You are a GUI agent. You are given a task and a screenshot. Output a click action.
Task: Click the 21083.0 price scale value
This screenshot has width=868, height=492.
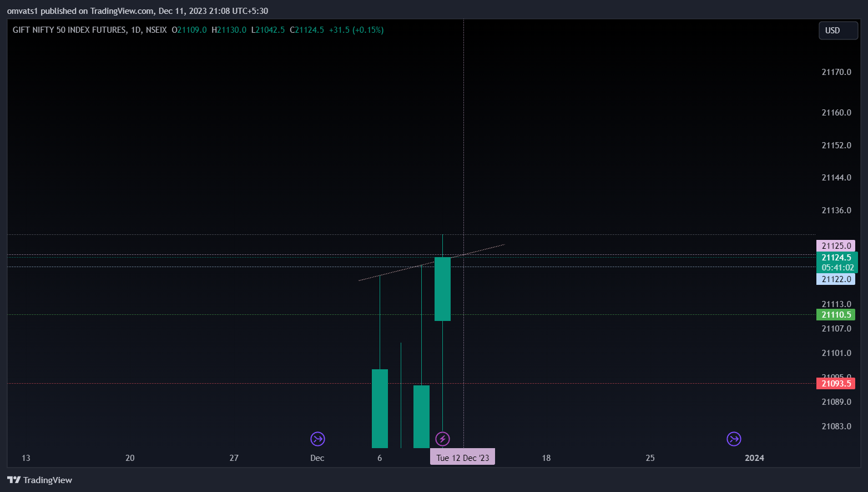pos(836,426)
